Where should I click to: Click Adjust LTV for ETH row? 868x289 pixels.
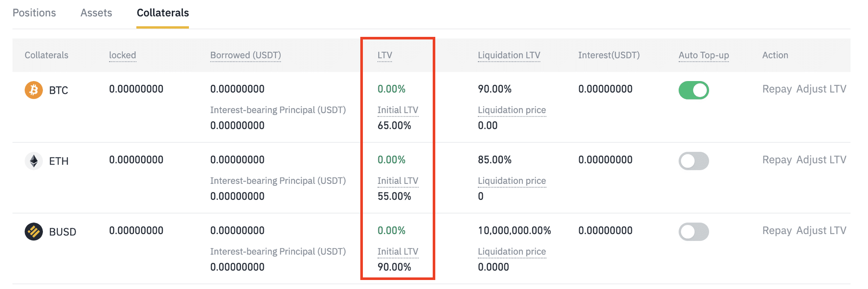pyautogui.click(x=821, y=160)
